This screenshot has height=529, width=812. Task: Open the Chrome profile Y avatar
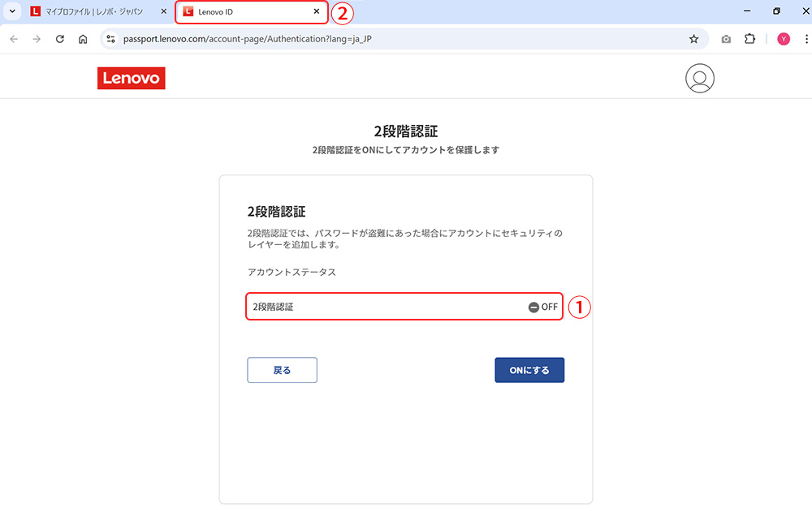783,39
